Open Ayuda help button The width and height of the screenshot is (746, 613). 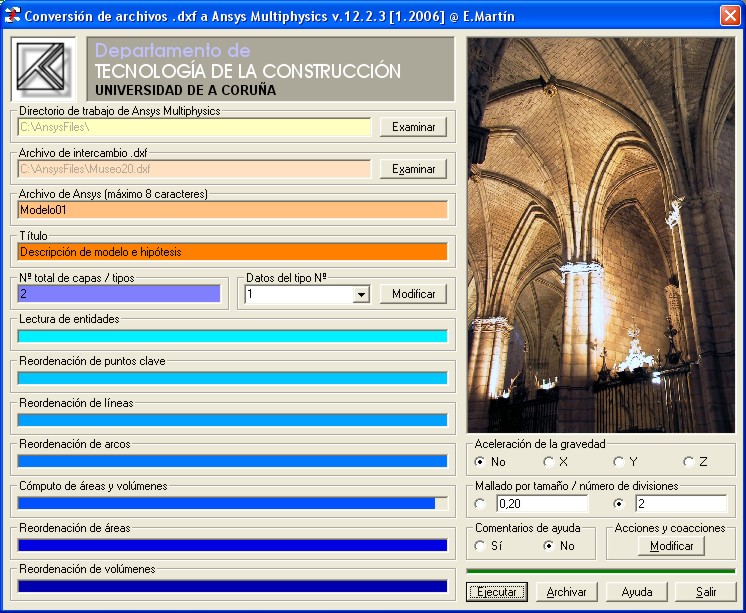click(x=637, y=592)
